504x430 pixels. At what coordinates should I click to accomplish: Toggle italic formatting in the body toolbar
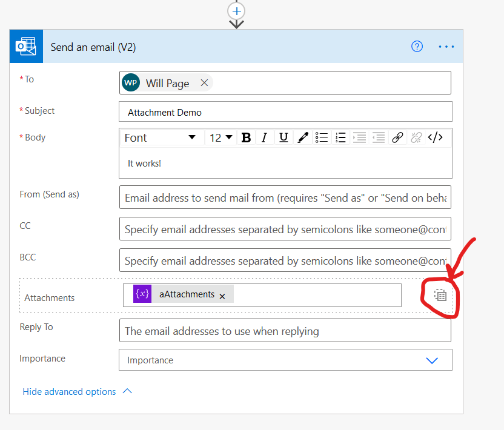coord(264,137)
